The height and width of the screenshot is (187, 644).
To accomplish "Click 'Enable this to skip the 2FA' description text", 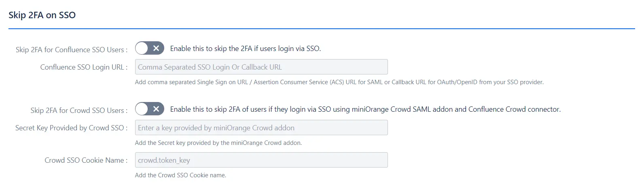I will (x=245, y=49).
